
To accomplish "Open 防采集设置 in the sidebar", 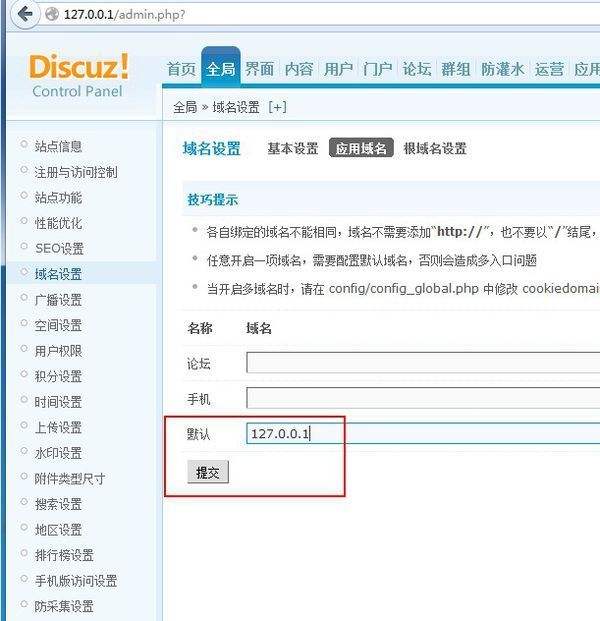I will pos(64,606).
